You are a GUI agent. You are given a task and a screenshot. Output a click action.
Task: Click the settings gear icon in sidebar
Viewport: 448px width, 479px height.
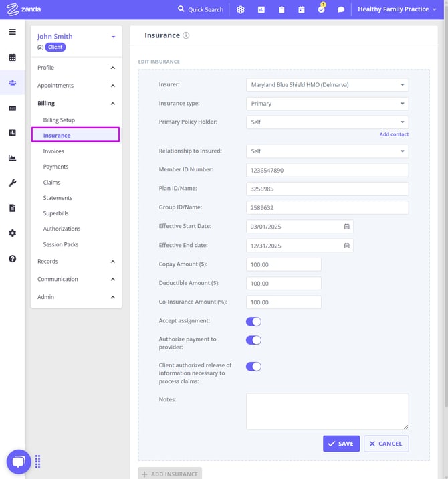click(12, 233)
